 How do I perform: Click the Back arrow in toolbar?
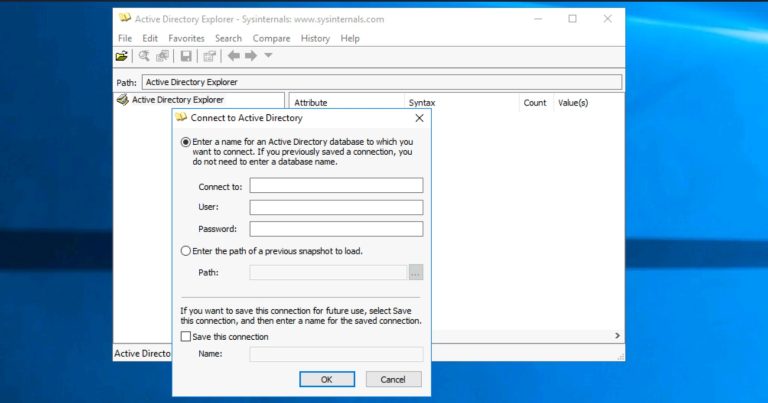pyautogui.click(x=233, y=56)
